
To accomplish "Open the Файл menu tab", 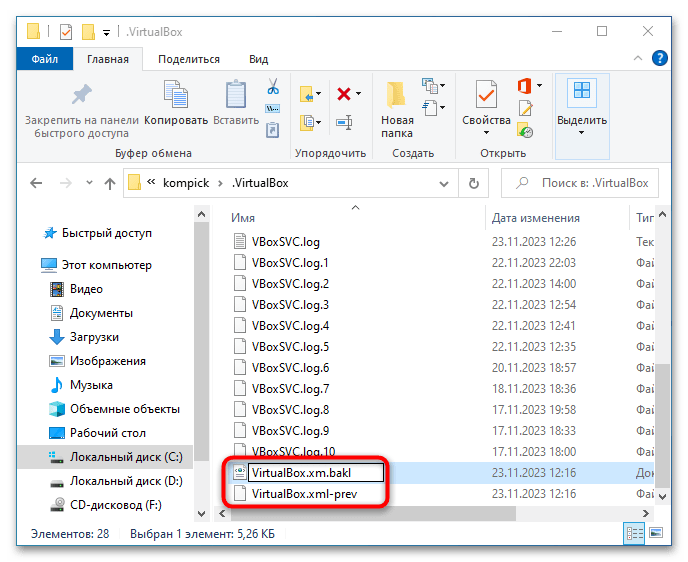I will point(45,59).
